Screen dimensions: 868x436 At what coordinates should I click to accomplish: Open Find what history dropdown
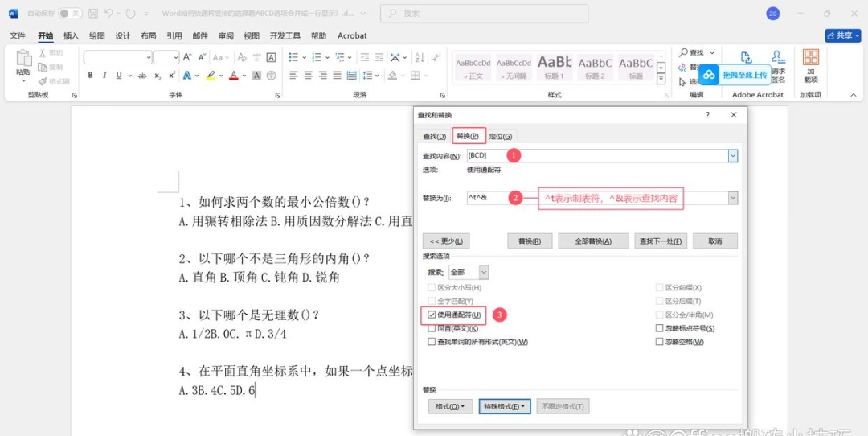[733, 156]
